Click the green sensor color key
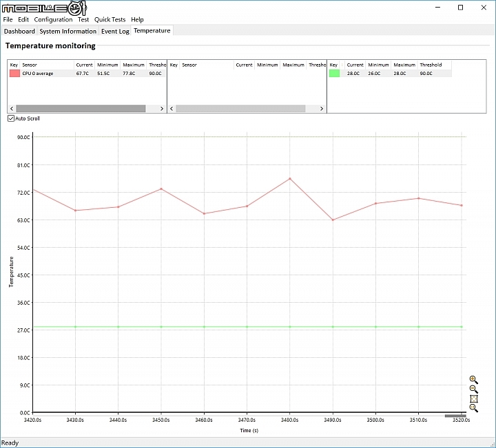The width and height of the screenshot is (496, 448). 334,74
